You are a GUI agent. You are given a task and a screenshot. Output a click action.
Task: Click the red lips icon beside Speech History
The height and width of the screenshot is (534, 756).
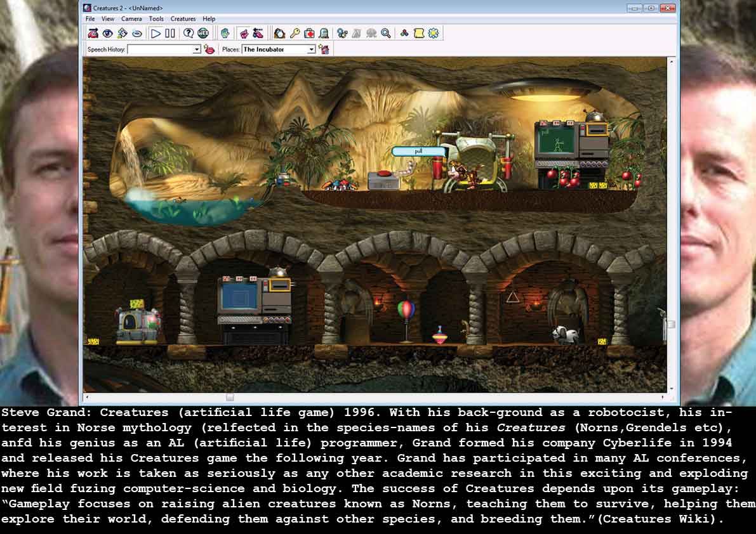point(209,49)
